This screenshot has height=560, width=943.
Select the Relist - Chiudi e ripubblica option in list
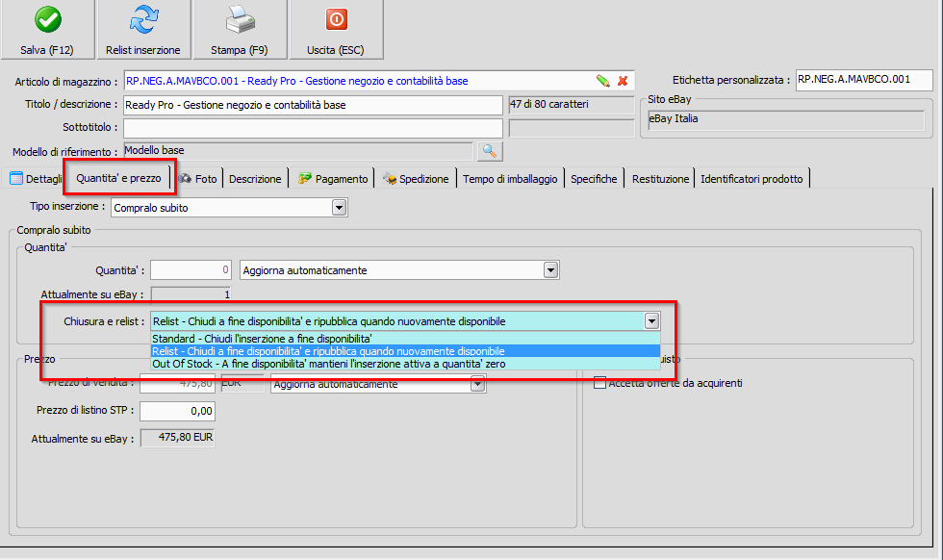pyautogui.click(x=405, y=351)
